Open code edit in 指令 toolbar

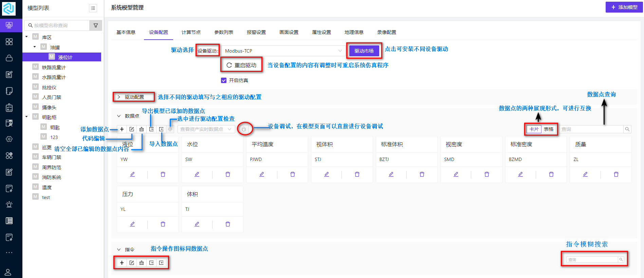pos(132,263)
